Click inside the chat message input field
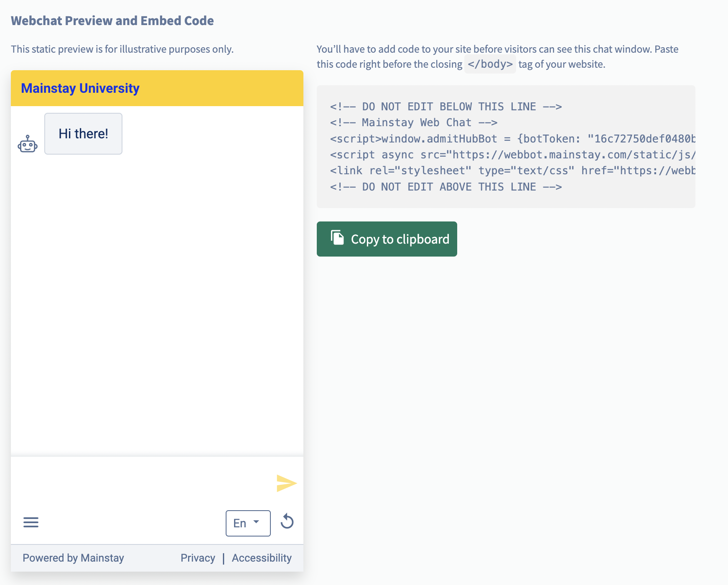This screenshot has height=585, width=728. 142,483
